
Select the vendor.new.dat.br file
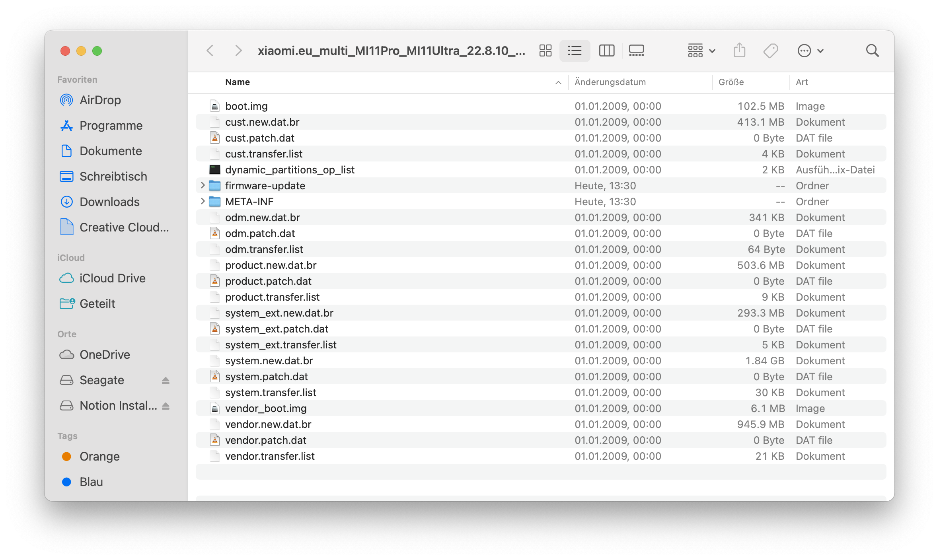541,424
